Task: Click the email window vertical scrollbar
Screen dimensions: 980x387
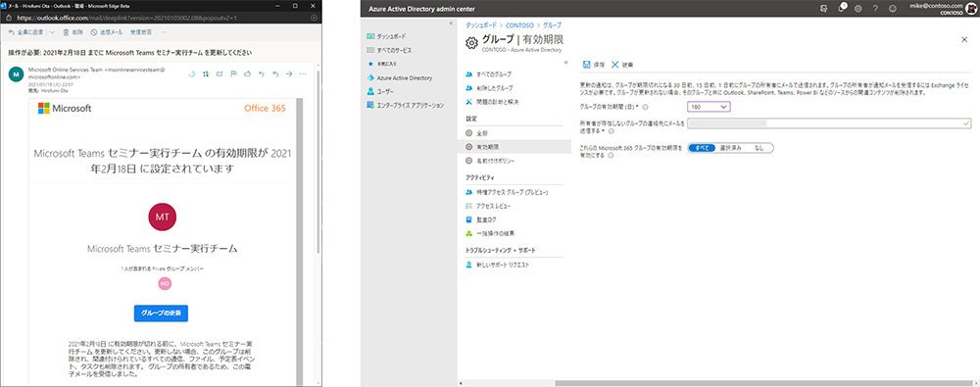Action: 318,163
